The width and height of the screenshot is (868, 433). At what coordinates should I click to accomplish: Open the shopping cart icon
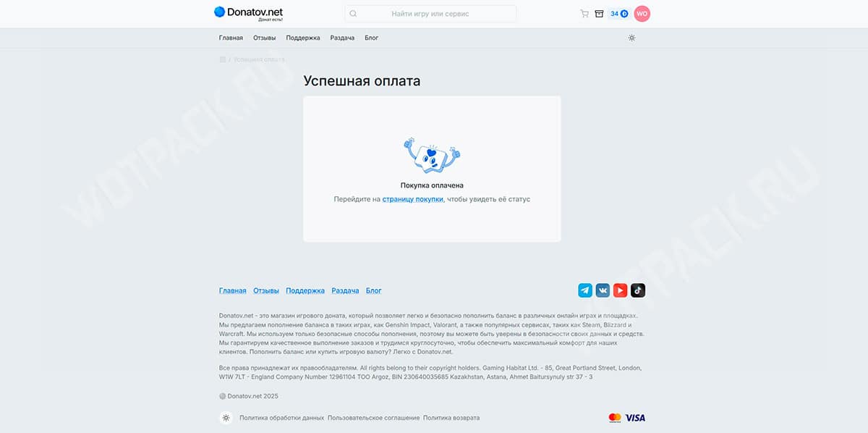click(584, 14)
